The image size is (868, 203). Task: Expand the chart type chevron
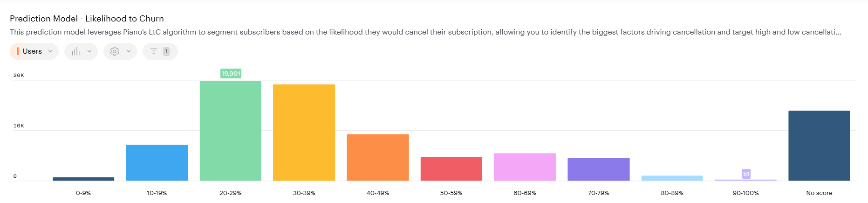tap(89, 51)
